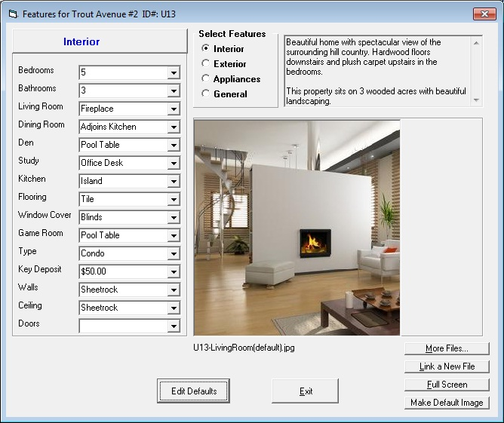Click Make Default Image button
This screenshot has height=423, width=504.
click(447, 403)
